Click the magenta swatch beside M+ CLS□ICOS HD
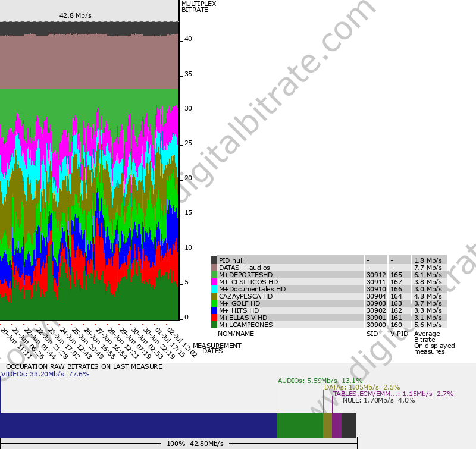The width and height of the screenshot is (476, 449). (x=214, y=282)
